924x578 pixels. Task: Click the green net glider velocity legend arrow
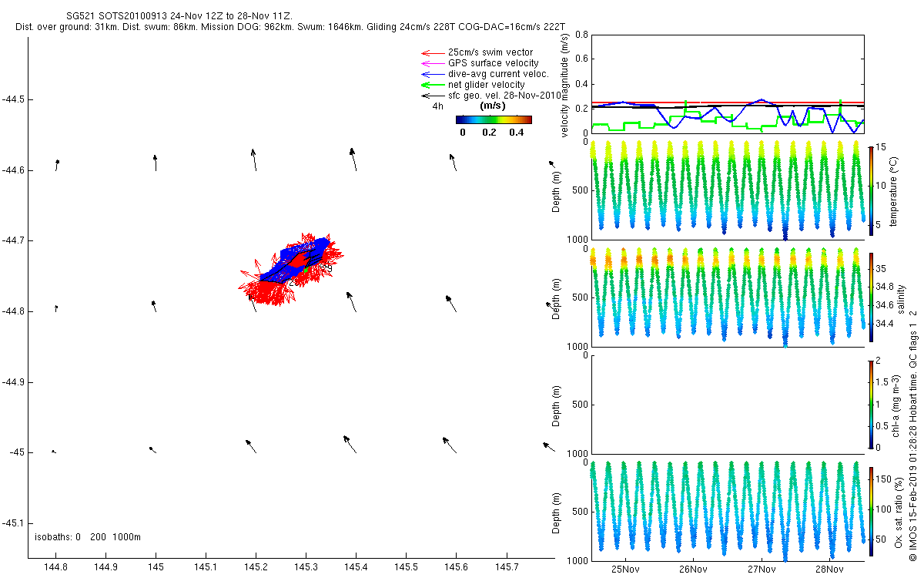[x=432, y=85]
